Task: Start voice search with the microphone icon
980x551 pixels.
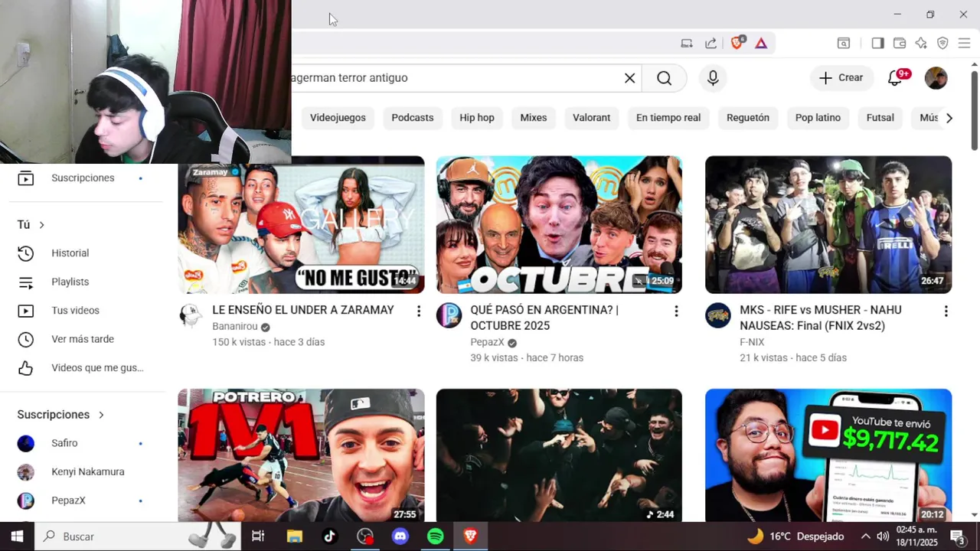Action: [x=713, y=78]
